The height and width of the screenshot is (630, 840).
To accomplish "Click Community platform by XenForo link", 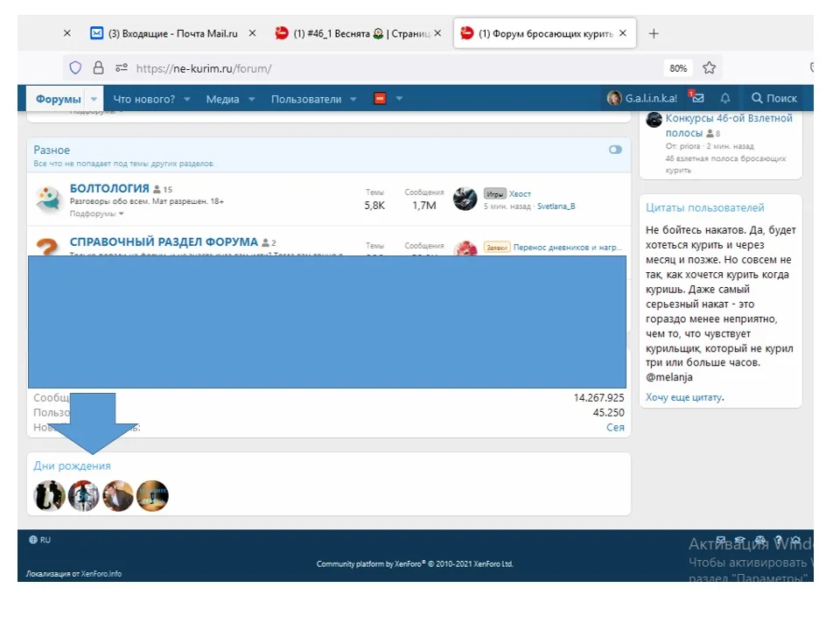I will pos(415,563).
